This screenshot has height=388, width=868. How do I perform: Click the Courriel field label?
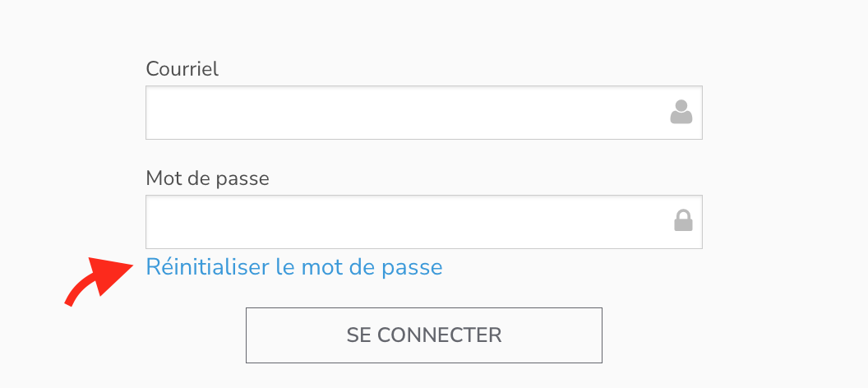(x=182, y=69)
